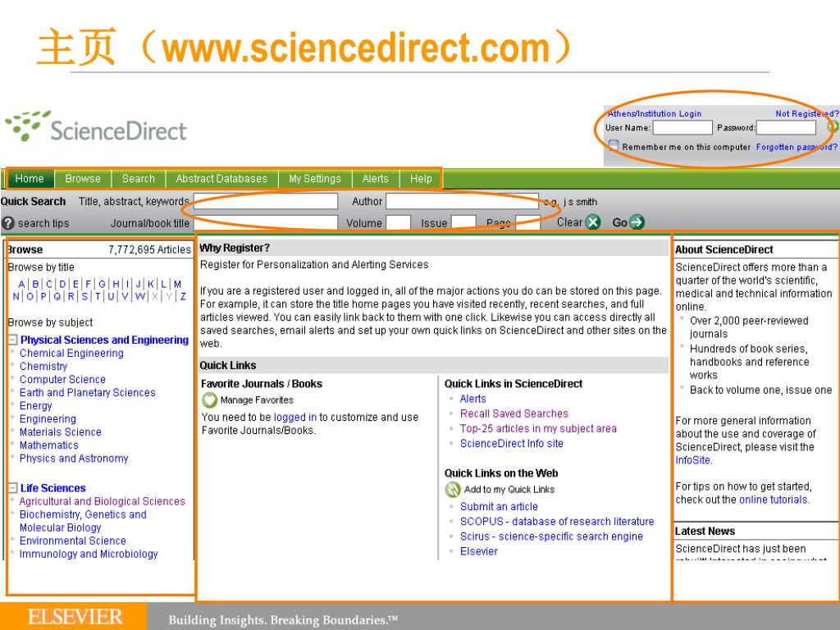This screenshot has width=840, height=630.
Task: Open Abstract Databases tab
Action: [x=221, y=178]
